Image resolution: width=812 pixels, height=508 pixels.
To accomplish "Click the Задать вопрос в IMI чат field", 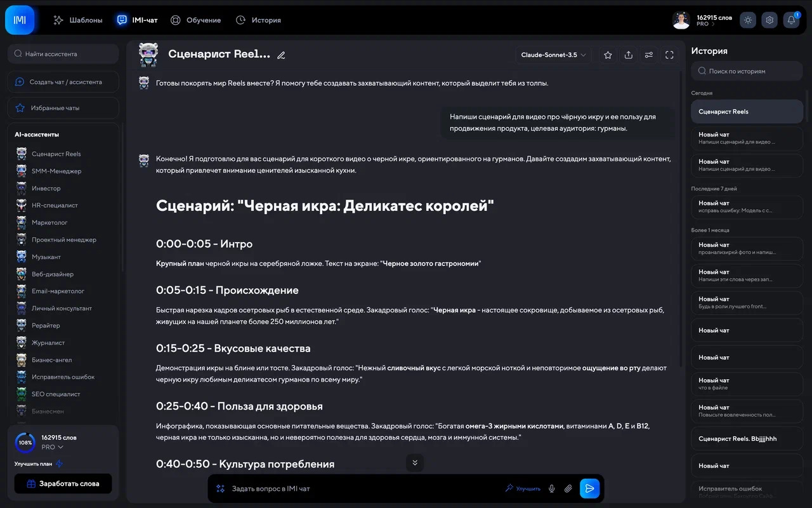I will tap(317, 488).
